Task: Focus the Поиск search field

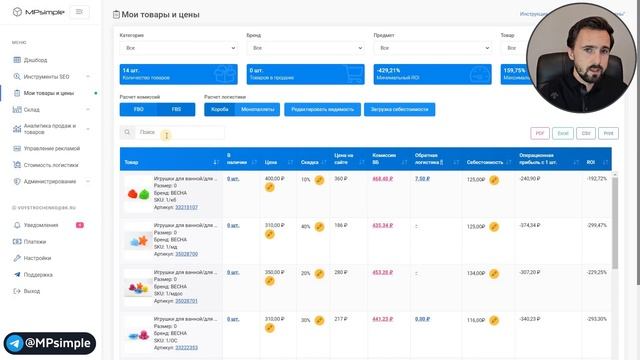Action: click(180, 132)
